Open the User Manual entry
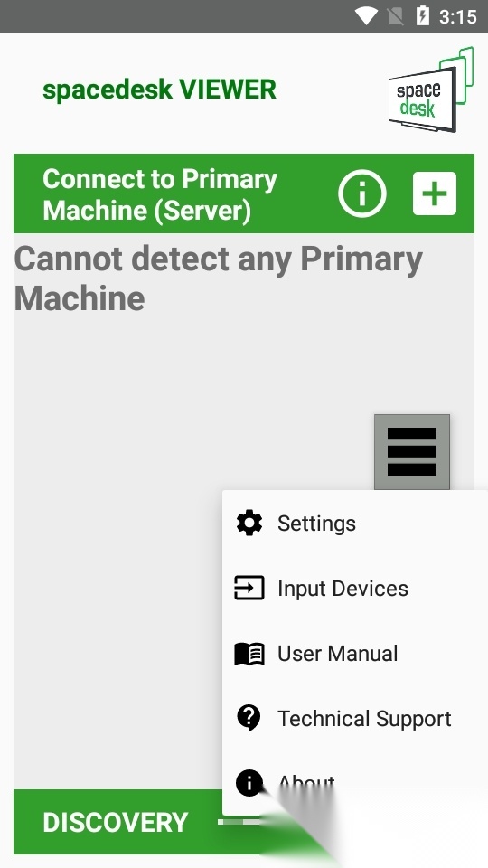 (x=354, y=653)
